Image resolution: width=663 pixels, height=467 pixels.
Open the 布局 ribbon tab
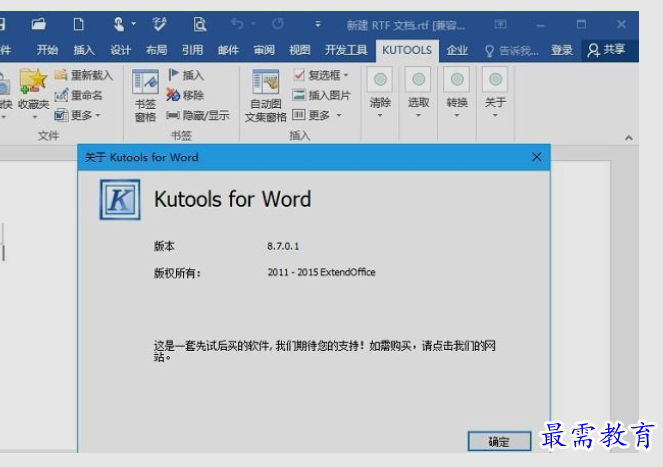pos(156,50)
